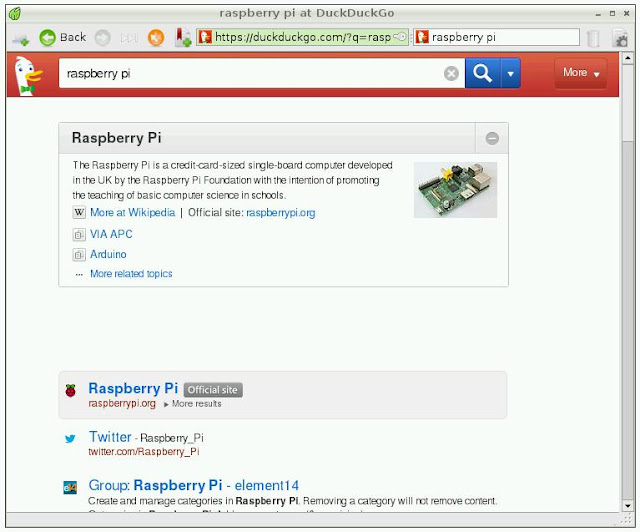Open the Midori menu gear icon
640x532 pixels.
[x=620, y=38]
